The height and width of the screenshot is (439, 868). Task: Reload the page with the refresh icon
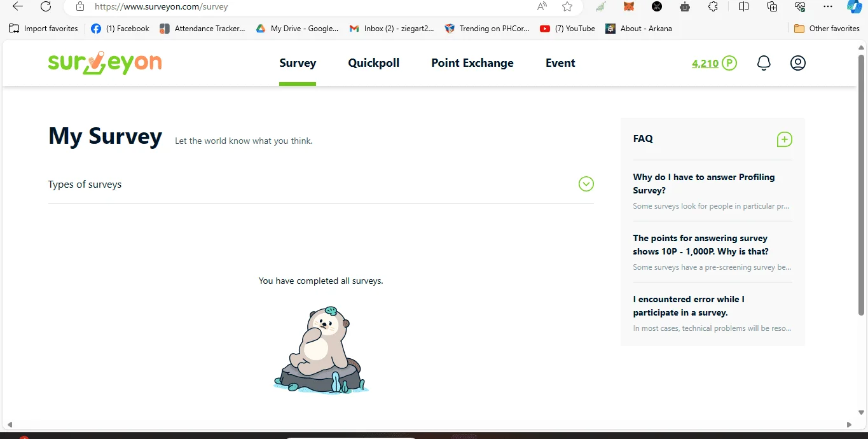[x=46, y=6]
